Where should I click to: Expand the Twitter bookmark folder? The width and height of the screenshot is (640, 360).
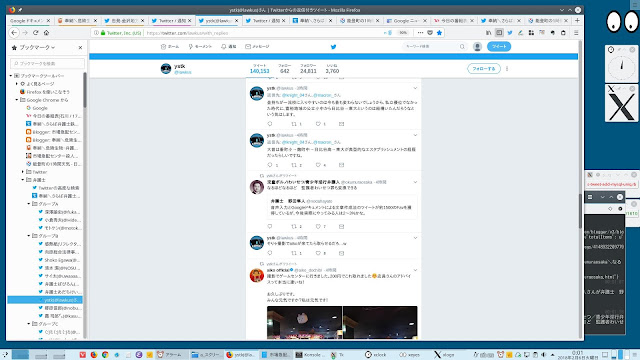[x=23, y=172]
